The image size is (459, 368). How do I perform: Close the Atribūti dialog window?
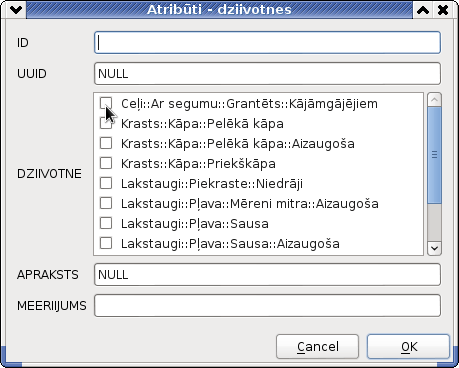(x=443, y=10)
